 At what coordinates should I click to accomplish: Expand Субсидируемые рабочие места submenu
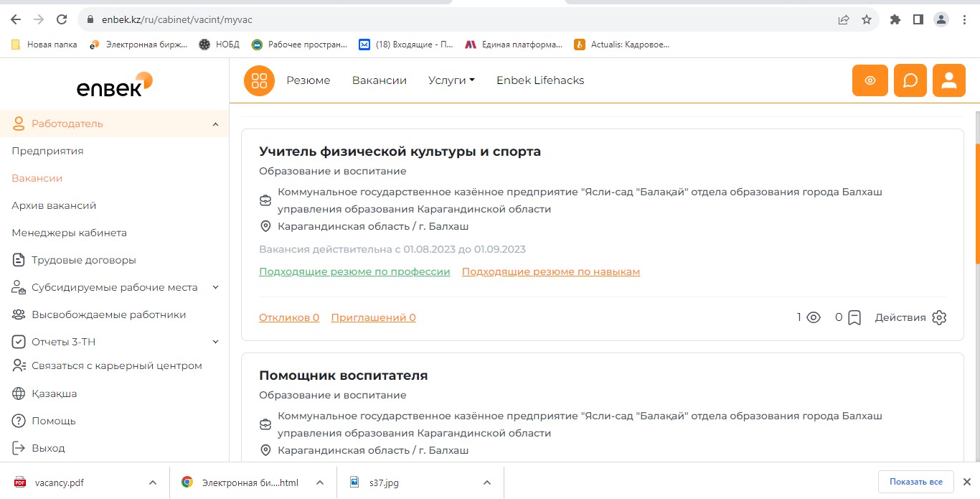(215, 287)
